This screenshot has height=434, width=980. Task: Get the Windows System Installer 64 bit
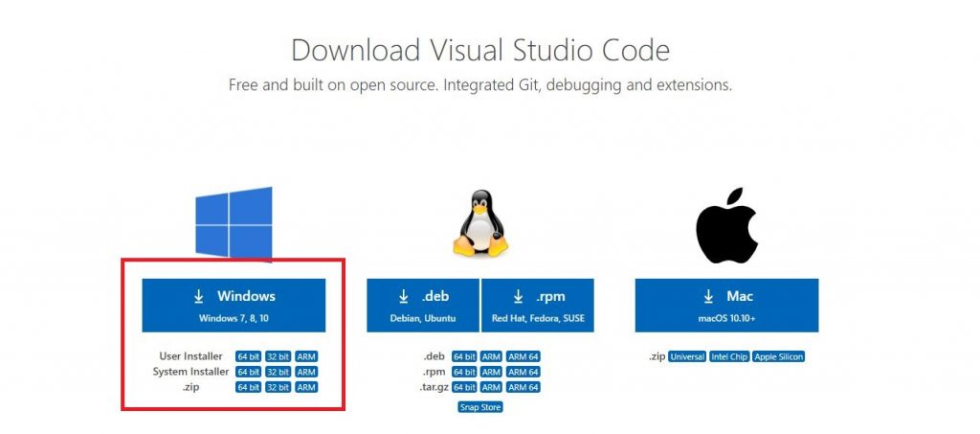coord(248,372)
